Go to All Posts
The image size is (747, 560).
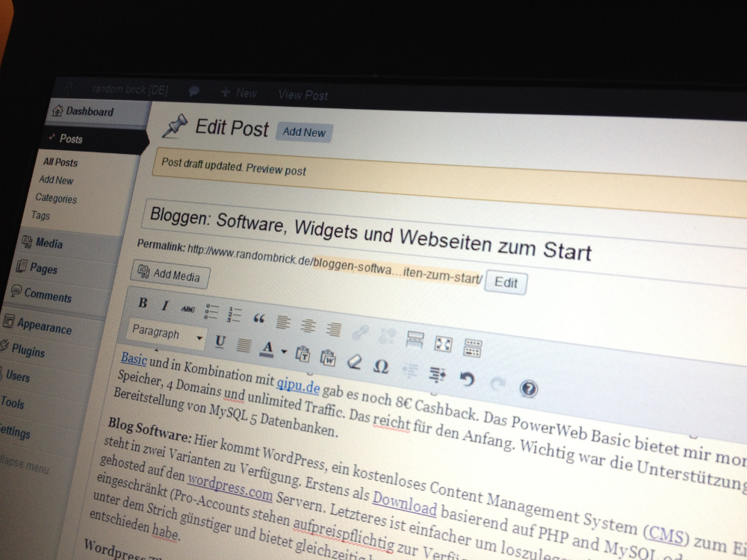pyautogui.click(x=61, y=162)
